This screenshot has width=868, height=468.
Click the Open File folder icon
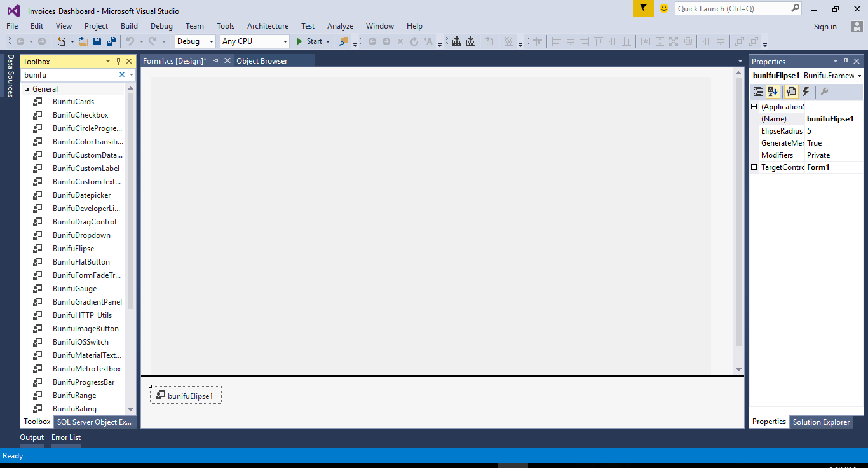[83, 41]
